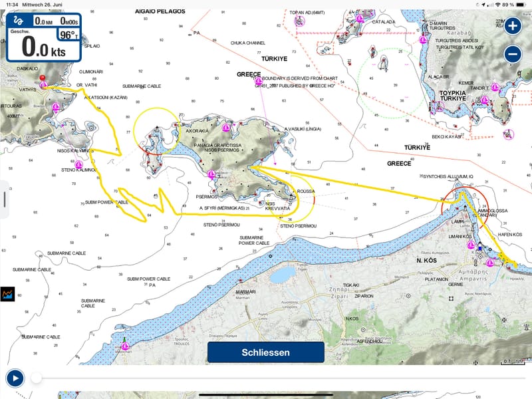Select the 96° heading indicator
Image resolution: width=532 pixels, height=399 pixels.
68,35
